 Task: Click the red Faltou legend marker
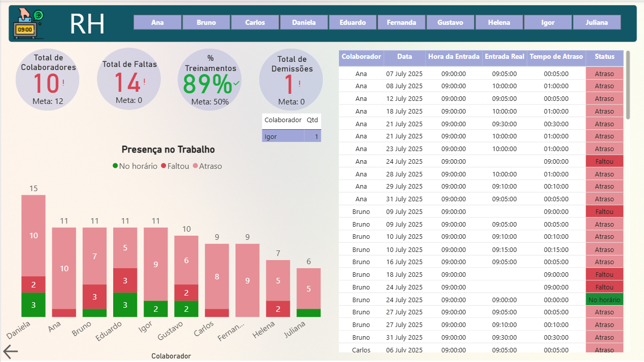[x=163, y=166]
